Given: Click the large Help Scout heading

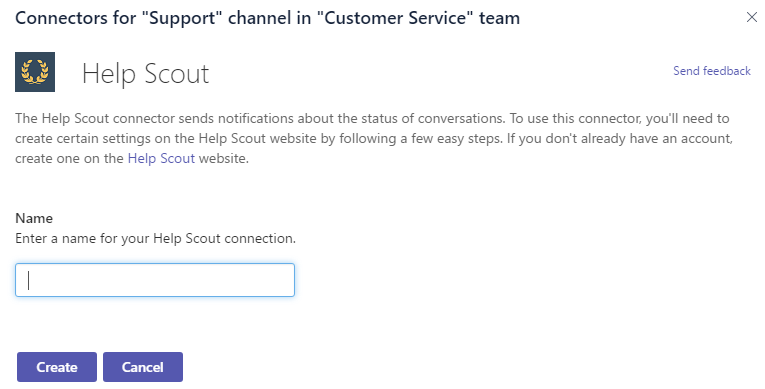Looking at the screenshot, I should [x=145, y=74].
